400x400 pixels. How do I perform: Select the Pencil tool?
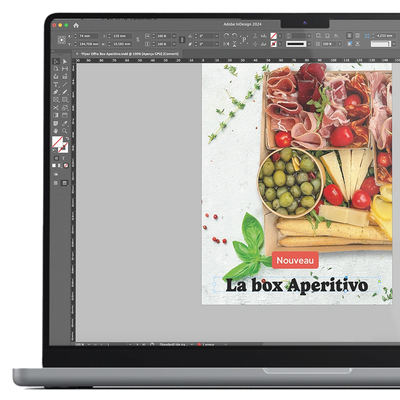[65, 92]
